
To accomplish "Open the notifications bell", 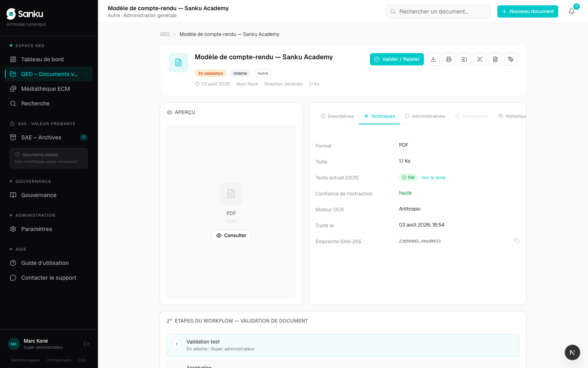I will coord(572,11).
